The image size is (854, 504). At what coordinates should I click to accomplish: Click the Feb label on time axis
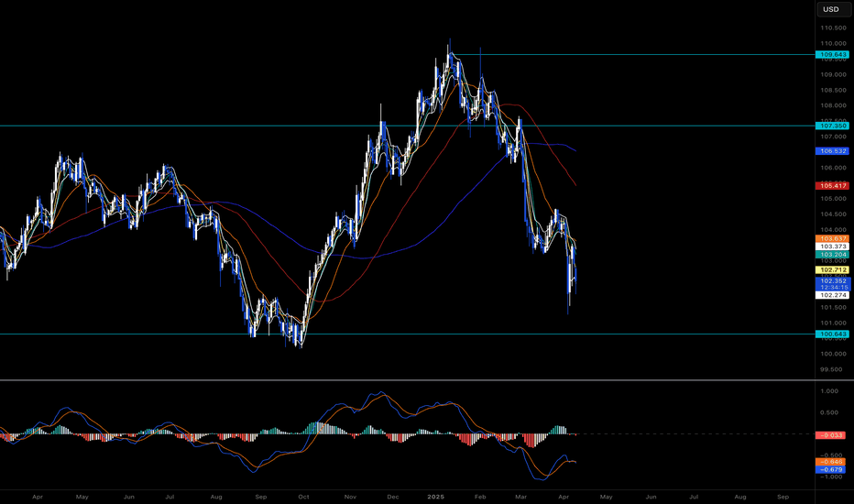click(480, 497)
